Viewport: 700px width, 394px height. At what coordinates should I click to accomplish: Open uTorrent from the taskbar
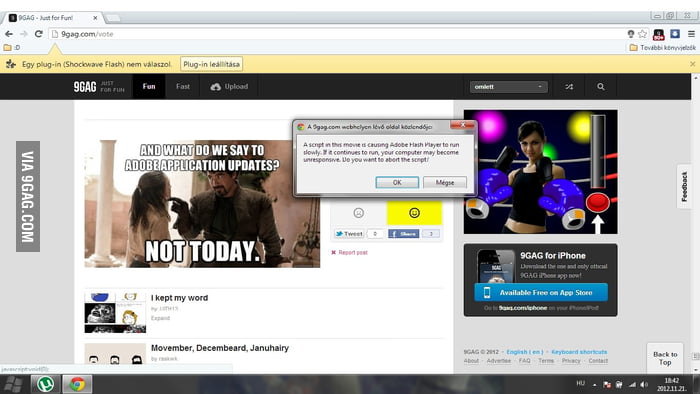46,384
